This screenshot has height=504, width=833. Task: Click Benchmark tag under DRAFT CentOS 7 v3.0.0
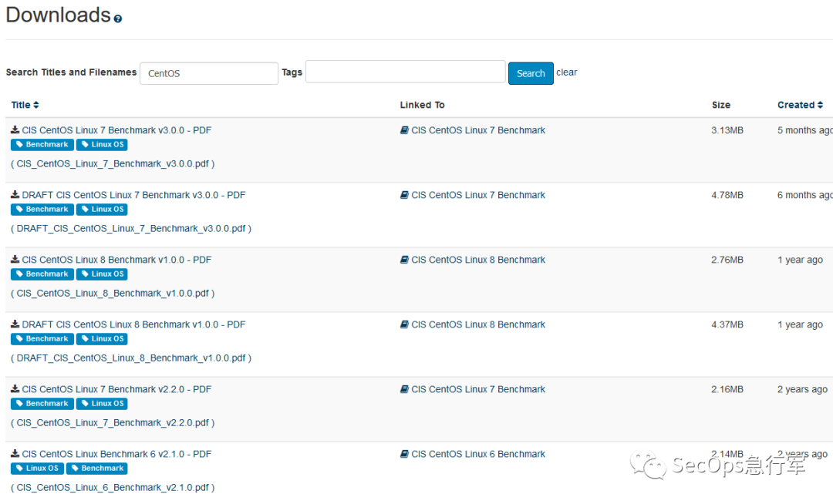click(x=42, y=210)
